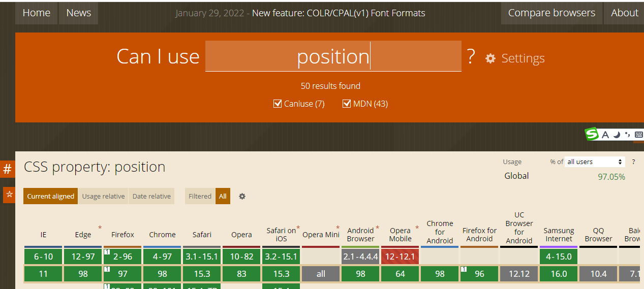Select the All browsers option
Viewport: 644px width, 289px height.
(x=223, y=196)
